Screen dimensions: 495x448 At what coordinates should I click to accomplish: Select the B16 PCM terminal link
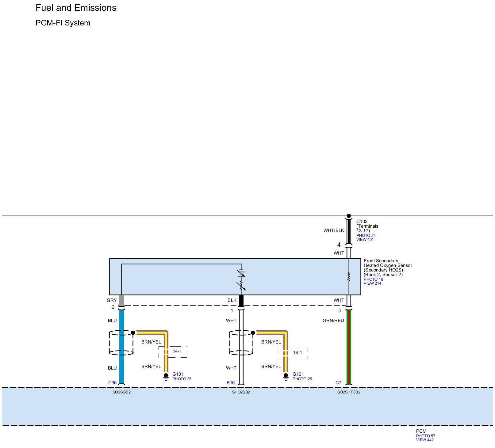(x=230, y=382)
